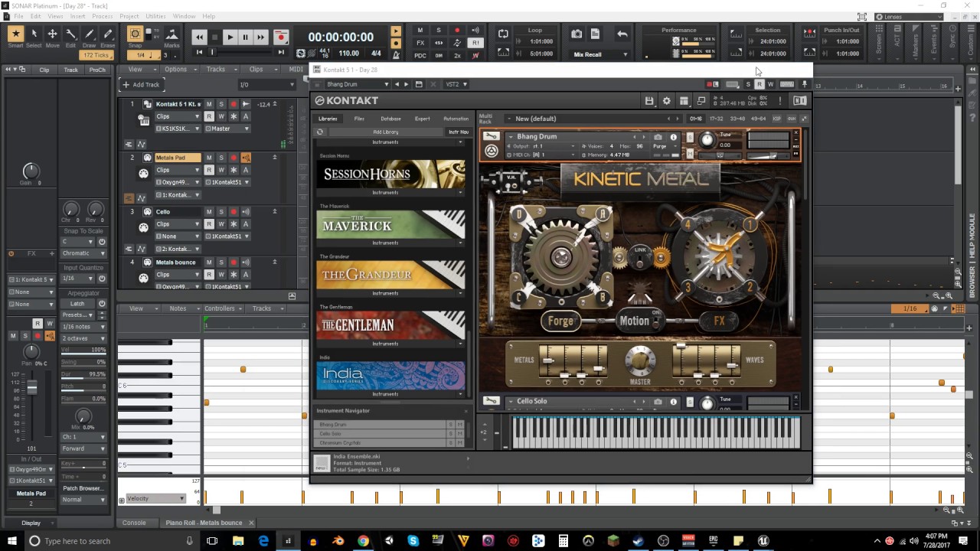Select the Draw pencil tool
Screen dimensions: 980x551
(x=89, y=34)
